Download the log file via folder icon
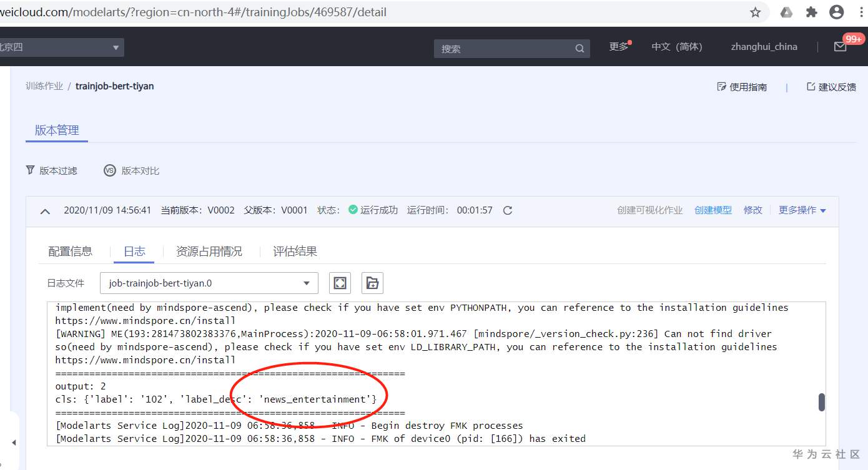Viewport: 868px width, 470px height. pyautogui.click(x=372, y=283)
